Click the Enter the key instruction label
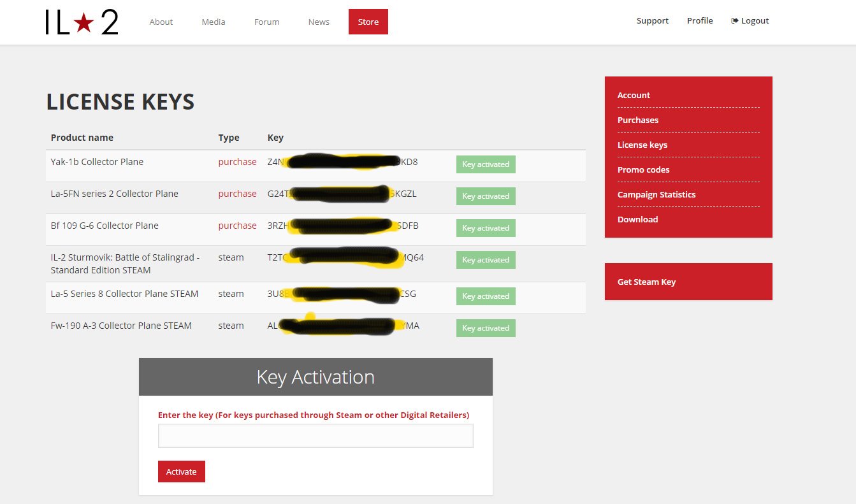This screenshot has height=504, width=856. tap(314, 415)
